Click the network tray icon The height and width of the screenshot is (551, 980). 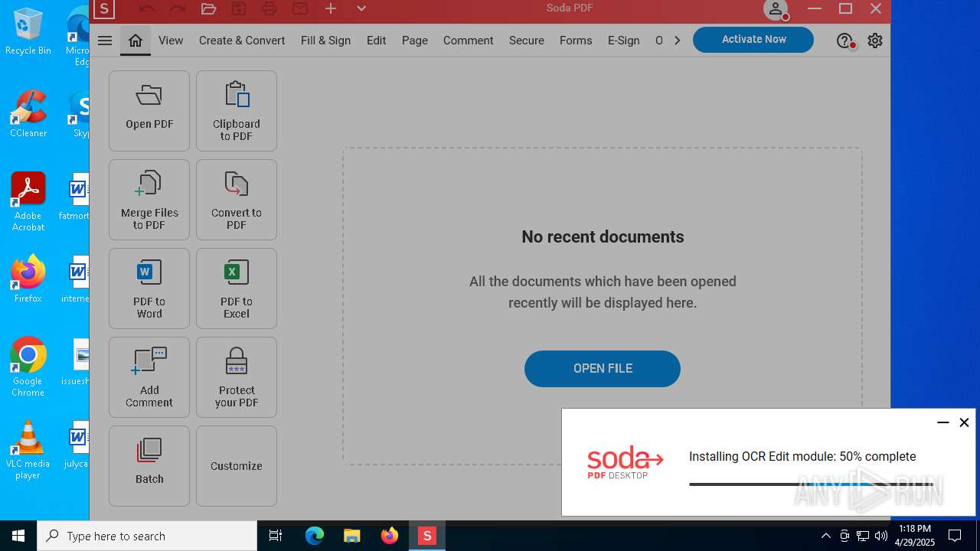click(x=863, y=536)
